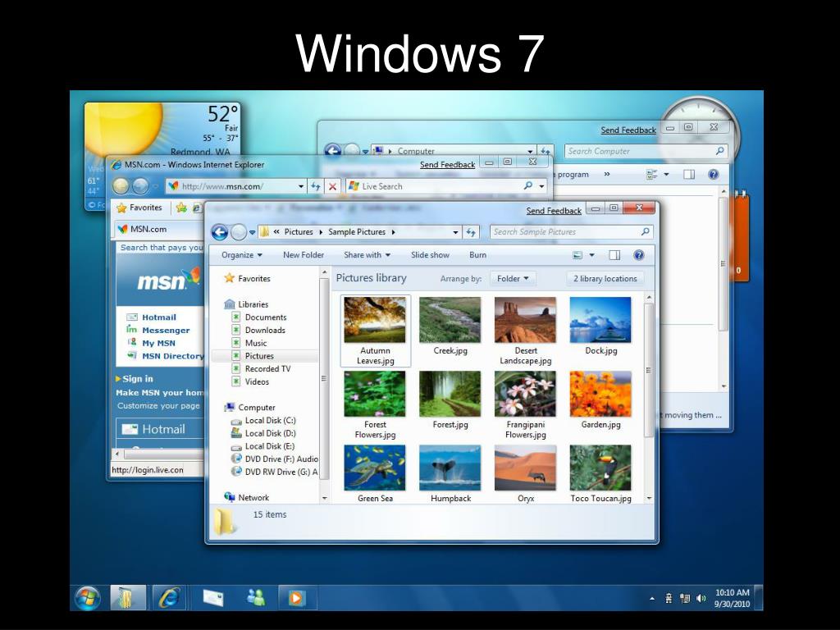Viewport: 840px width, 630px height.
Task: Click the MSN.com address bar in Internet Explorer
Action: coord(237,186)
